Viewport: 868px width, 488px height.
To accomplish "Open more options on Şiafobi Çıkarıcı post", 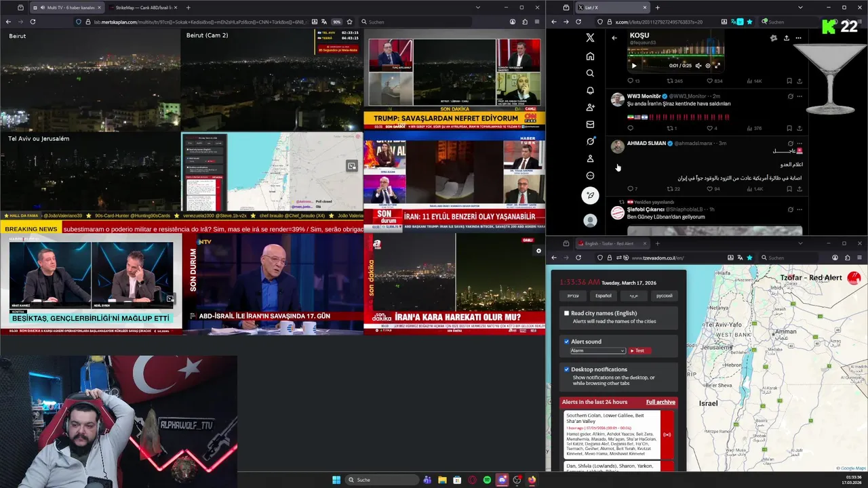I will point(800,209).
